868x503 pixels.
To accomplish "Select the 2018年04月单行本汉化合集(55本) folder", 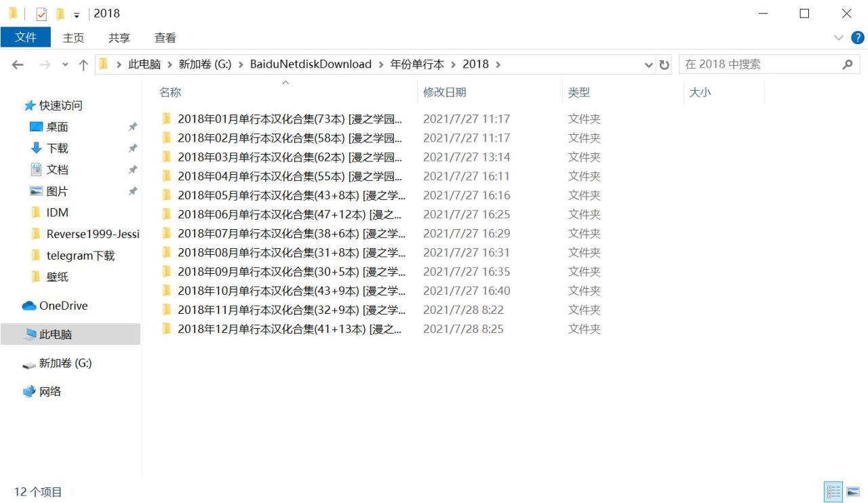I will tap(290, 176).
